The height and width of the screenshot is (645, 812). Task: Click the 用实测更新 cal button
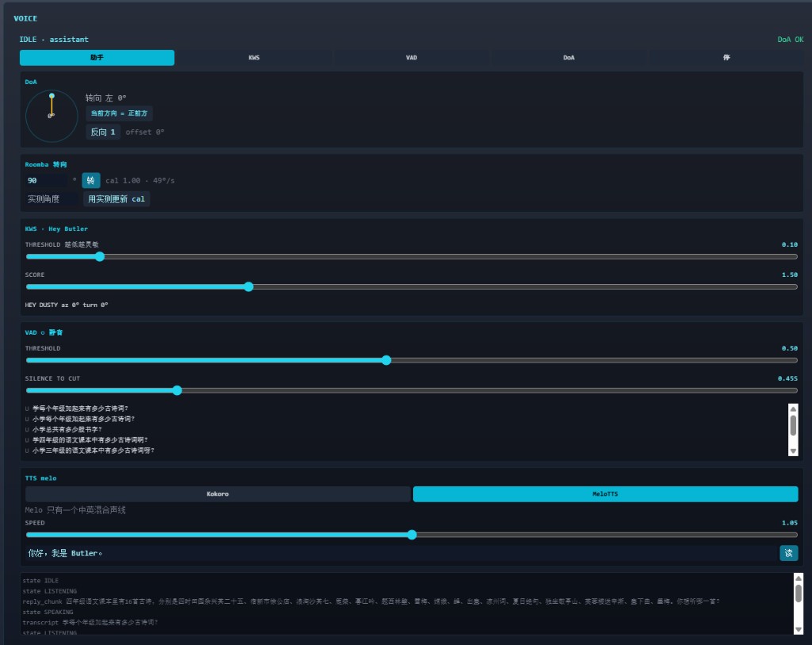[x=117, y=199]
